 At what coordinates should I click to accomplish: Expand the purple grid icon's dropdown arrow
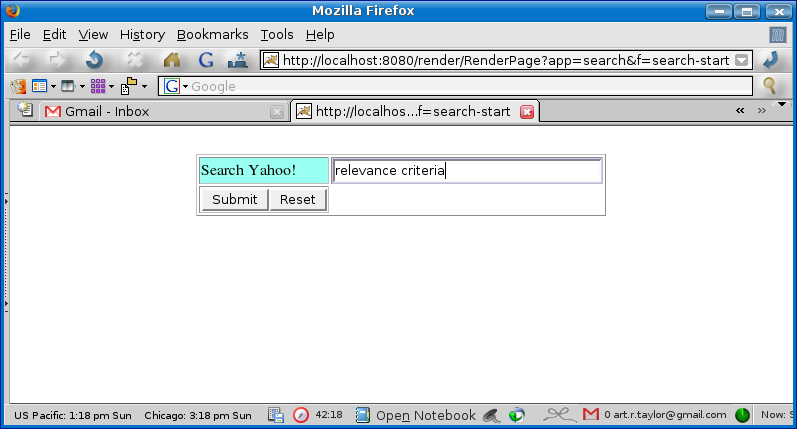click(x=111, y=86)
